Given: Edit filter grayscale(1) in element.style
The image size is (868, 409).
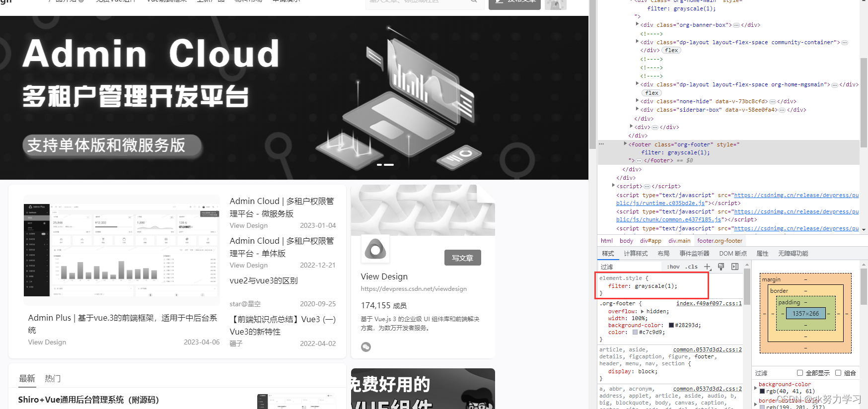Looking at the screenshot, I should pyautogui.click(x=643, y=286).
